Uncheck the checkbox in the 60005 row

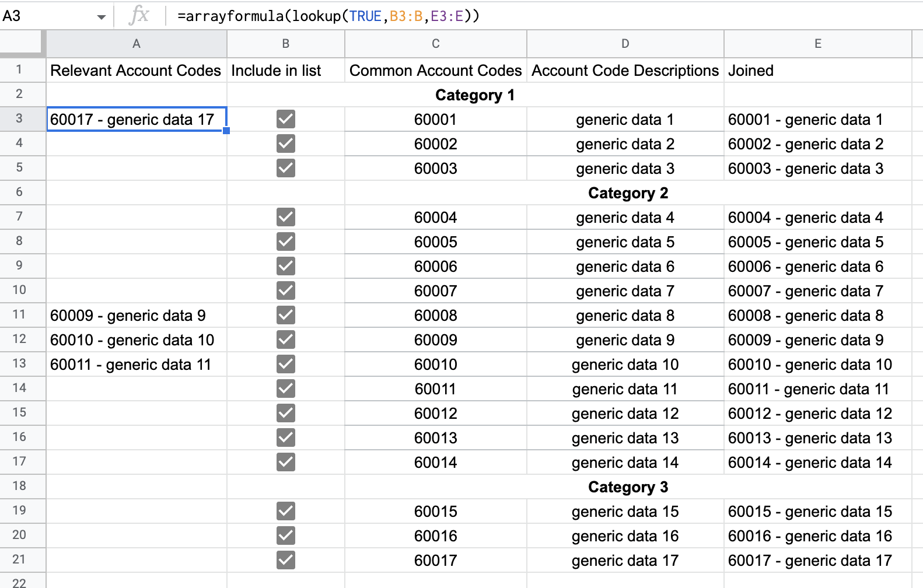pos(286,242)
